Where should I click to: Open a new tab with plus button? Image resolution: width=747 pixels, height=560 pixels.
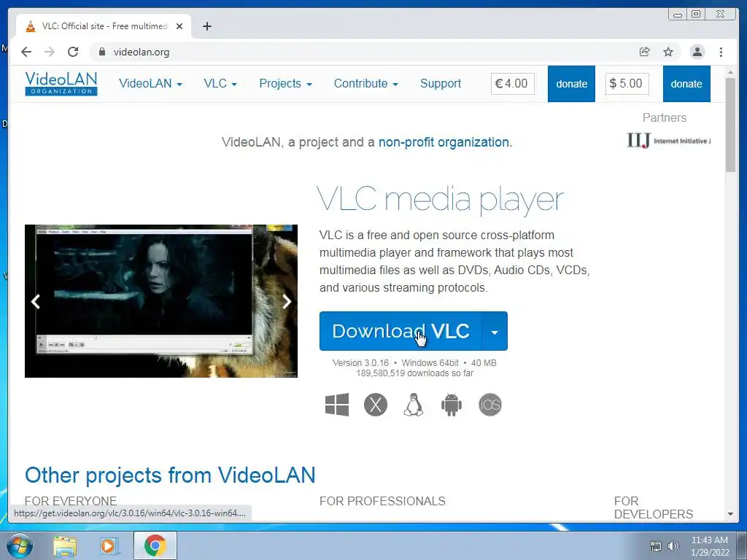[206, 26]
